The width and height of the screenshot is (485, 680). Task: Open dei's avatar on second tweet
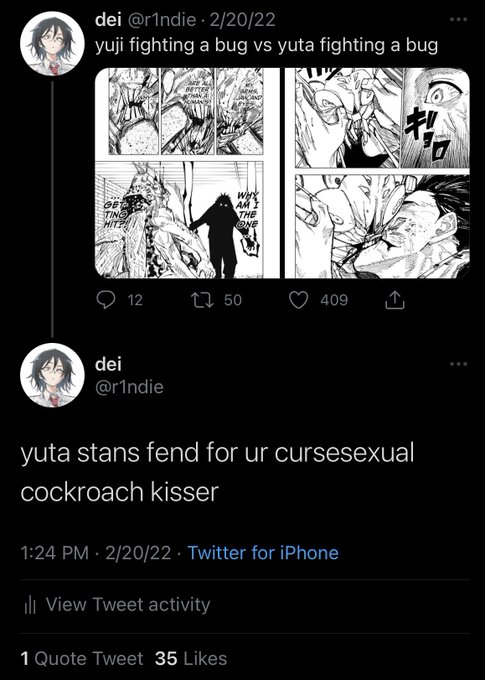(x=52, y=376)
